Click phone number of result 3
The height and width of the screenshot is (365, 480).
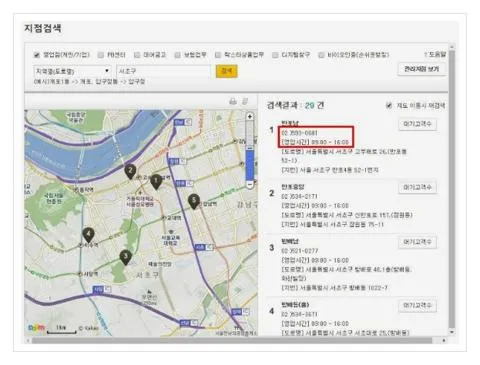[x=300, y=251]
